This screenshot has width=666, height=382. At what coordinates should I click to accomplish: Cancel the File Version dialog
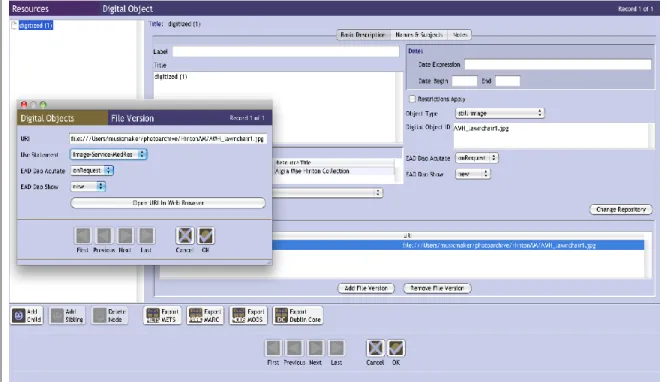point(185,236)
